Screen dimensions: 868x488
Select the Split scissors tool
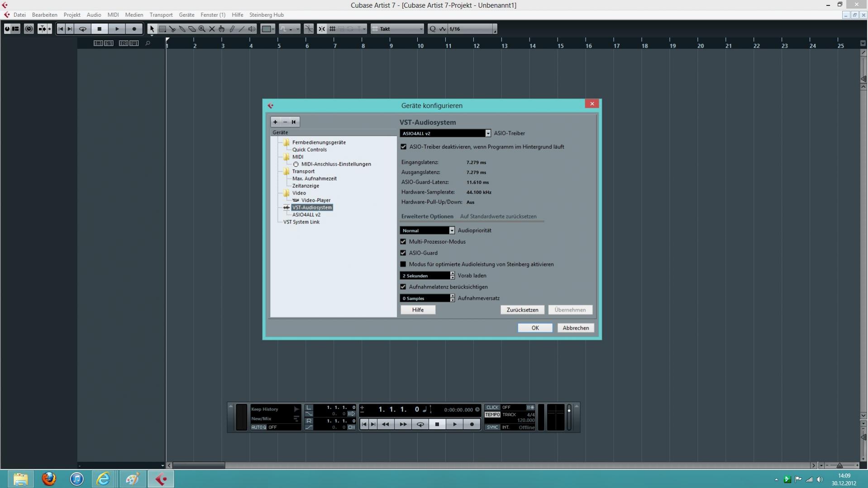point(172,29)
